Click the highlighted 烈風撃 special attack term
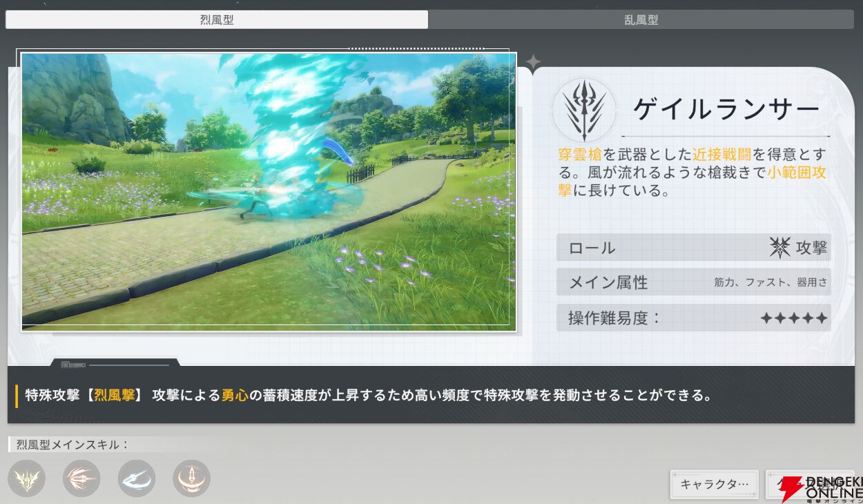863x504 pixels. 115,396
